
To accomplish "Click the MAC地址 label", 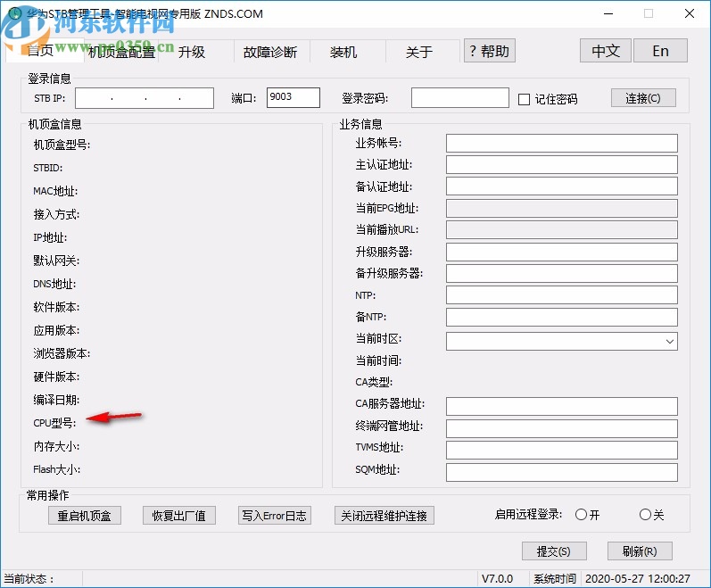I will [55, 191].
